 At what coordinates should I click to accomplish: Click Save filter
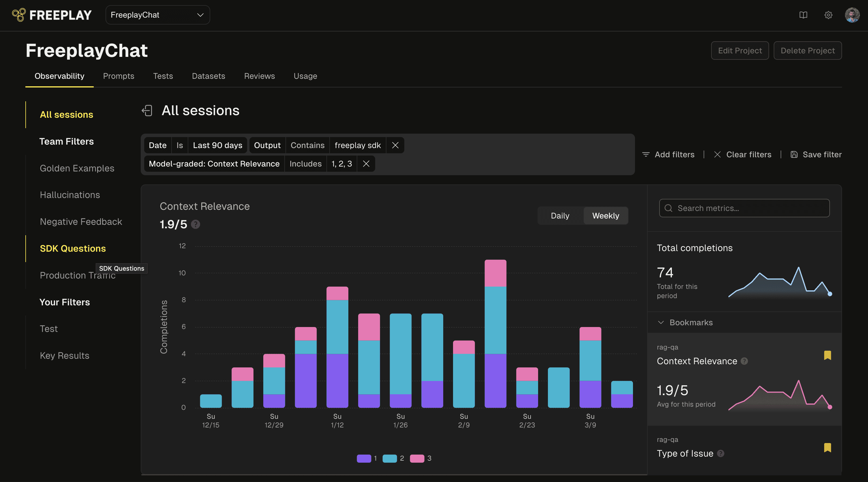(x=816, y=154)
